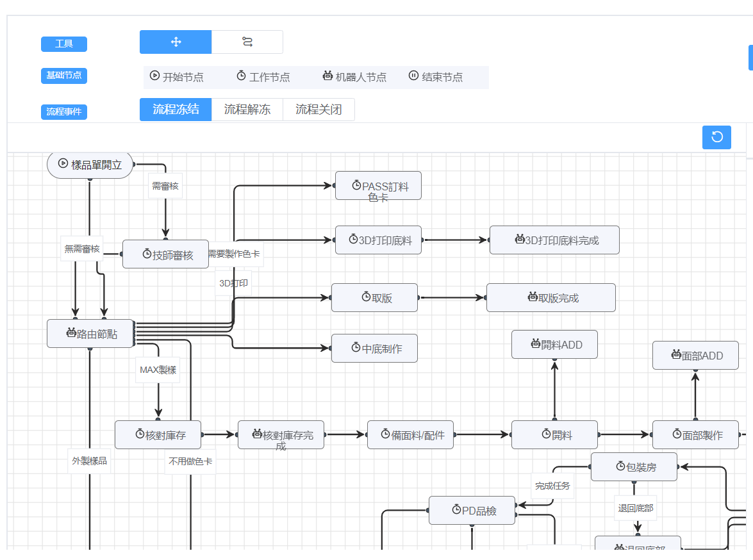
Task: Click the MAX製樣 edge label
Action: 158,370
